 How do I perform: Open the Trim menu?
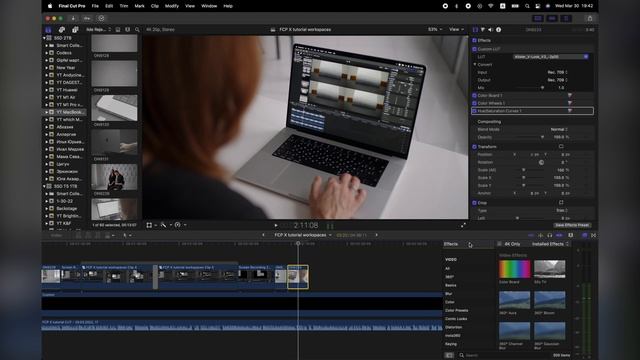124,6
